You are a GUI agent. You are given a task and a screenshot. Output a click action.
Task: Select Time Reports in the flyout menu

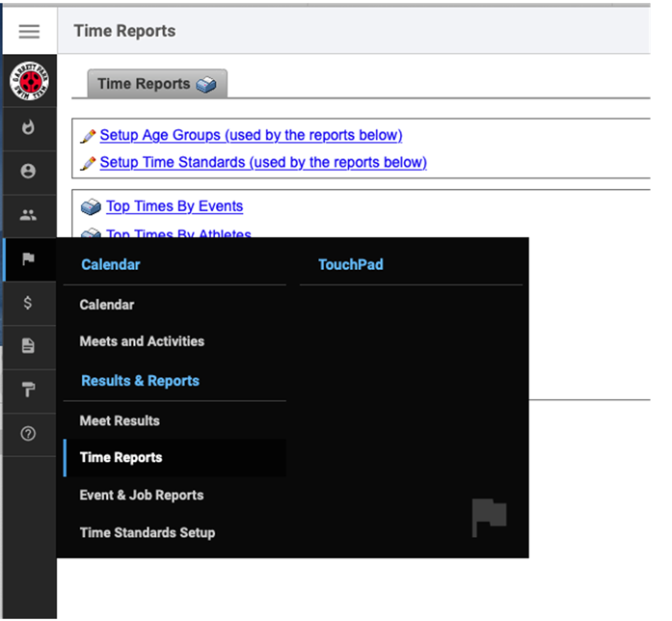pyautogui.click(x=121, y=458)
